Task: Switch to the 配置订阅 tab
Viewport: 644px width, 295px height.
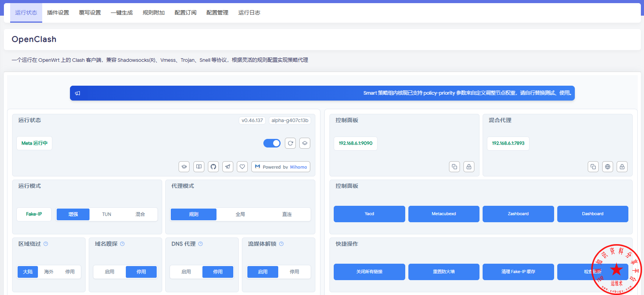Action: (186, 13)
